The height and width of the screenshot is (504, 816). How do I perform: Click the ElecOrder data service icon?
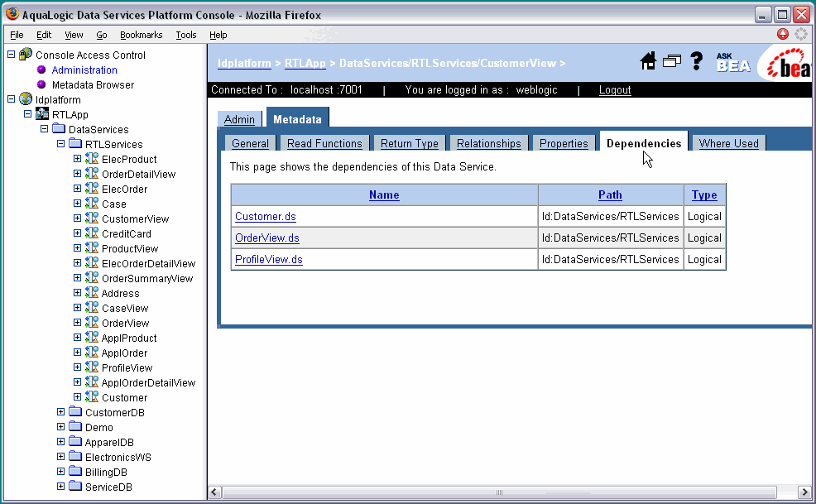[x=92, y=189]
